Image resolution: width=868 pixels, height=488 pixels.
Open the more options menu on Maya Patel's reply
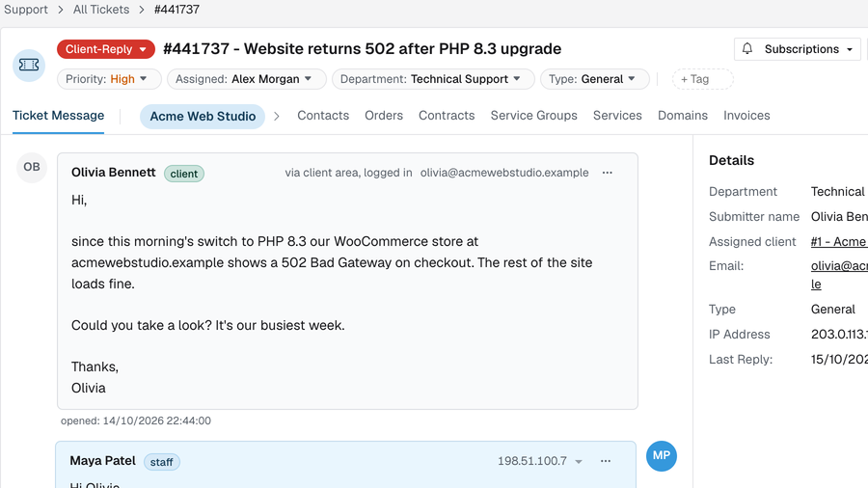[x=606, y=461]
